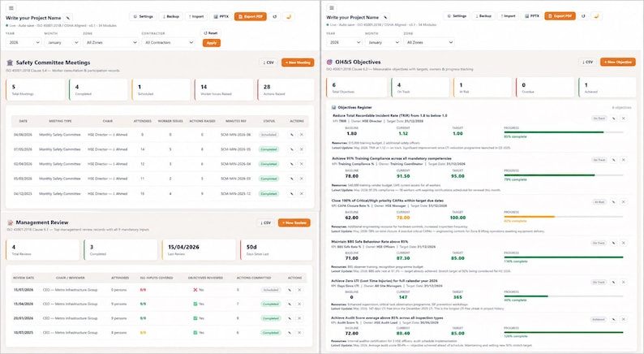Open the Year dropdown in the OH&S Objectives window
This screenshot has width=644, height=354.
click(x=345, y=42)
